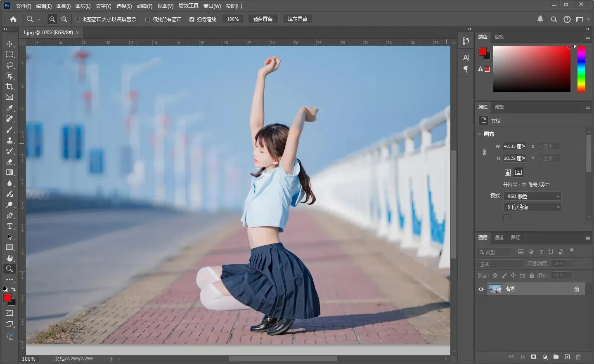
Task: Open the RGB 颜色 mode dropdown
Action: click(533, 196)
